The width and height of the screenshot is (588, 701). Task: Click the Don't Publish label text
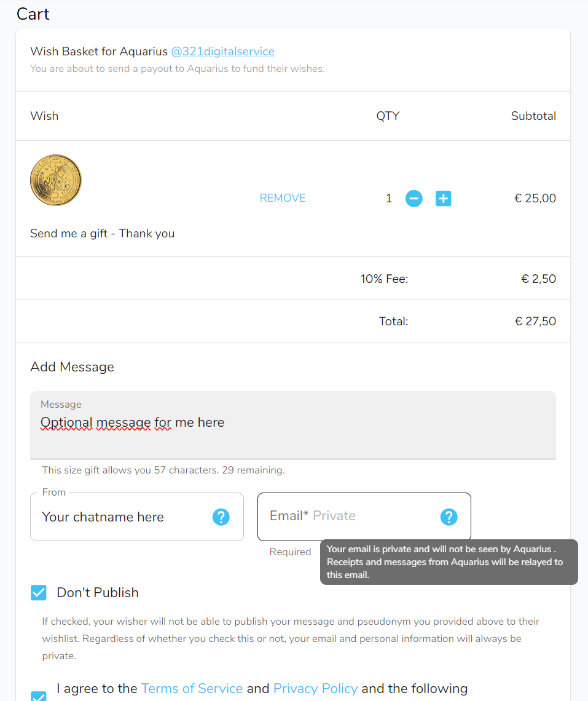pos(98,593)
